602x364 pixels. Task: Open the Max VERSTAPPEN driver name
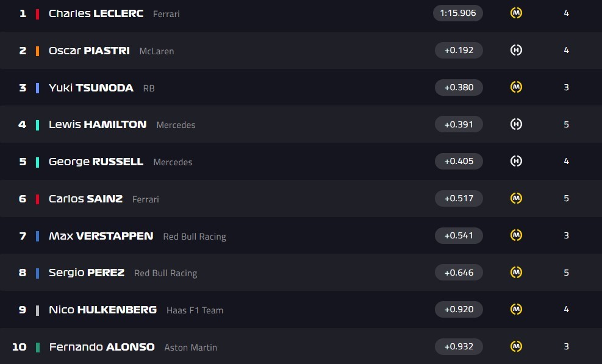coord(101,236)
